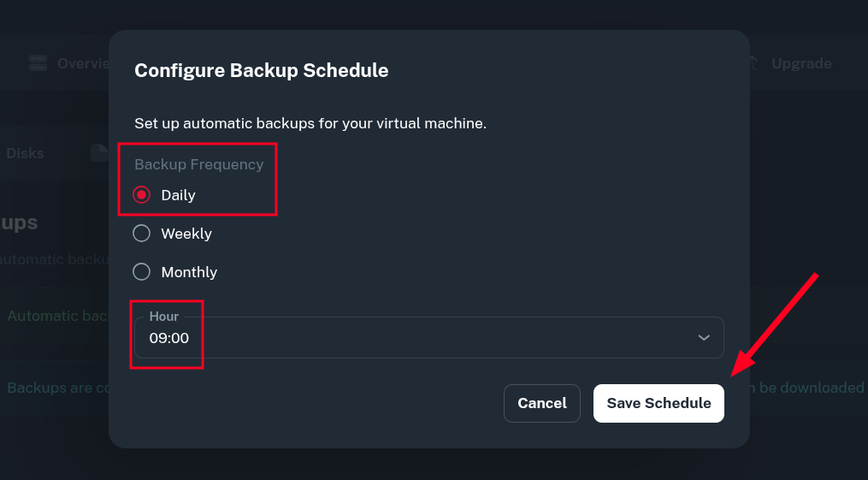Viewport: 868px width, 480px height.
Task: Click the server icon beside Overview
Action: [x=38, y=63]
